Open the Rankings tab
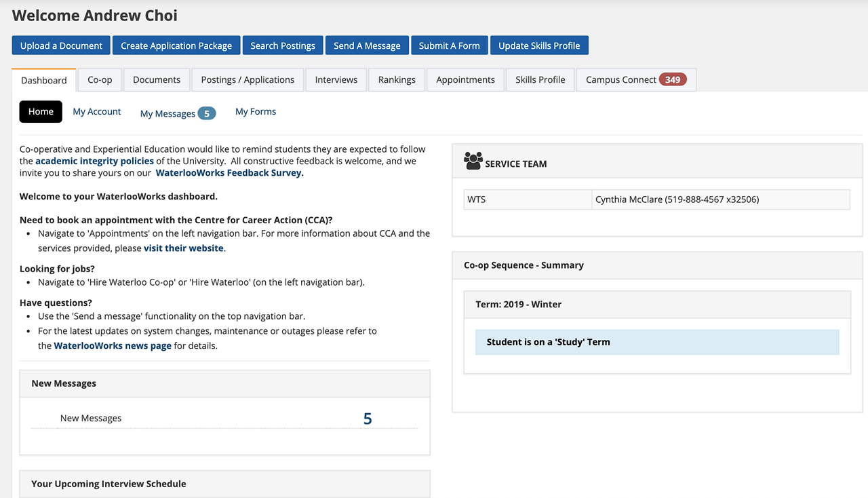Screen dimensions: 868x498 397,79
